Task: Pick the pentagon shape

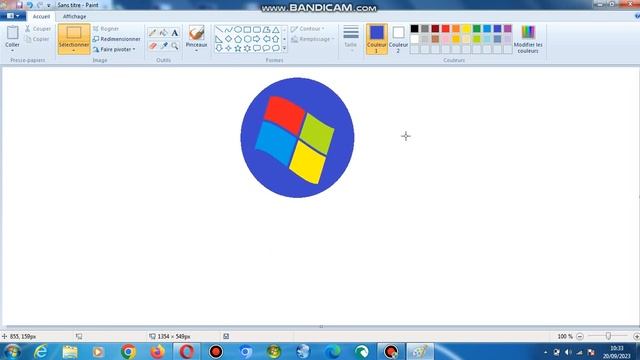Action: [x=238, y=39]
